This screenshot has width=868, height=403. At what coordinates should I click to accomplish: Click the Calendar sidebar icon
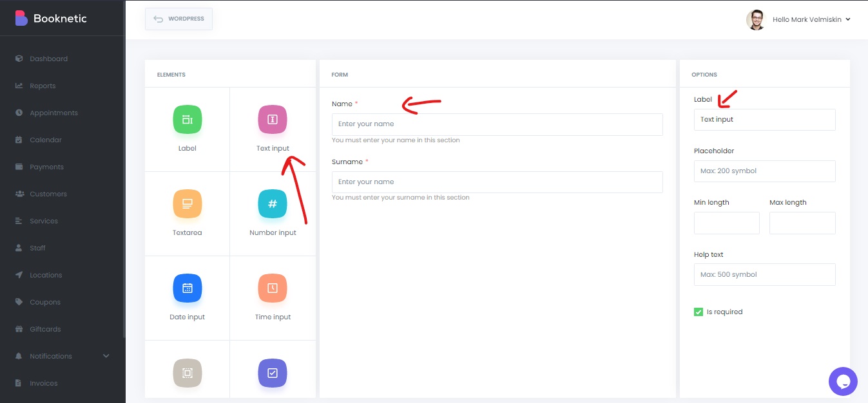coord(19,140)
